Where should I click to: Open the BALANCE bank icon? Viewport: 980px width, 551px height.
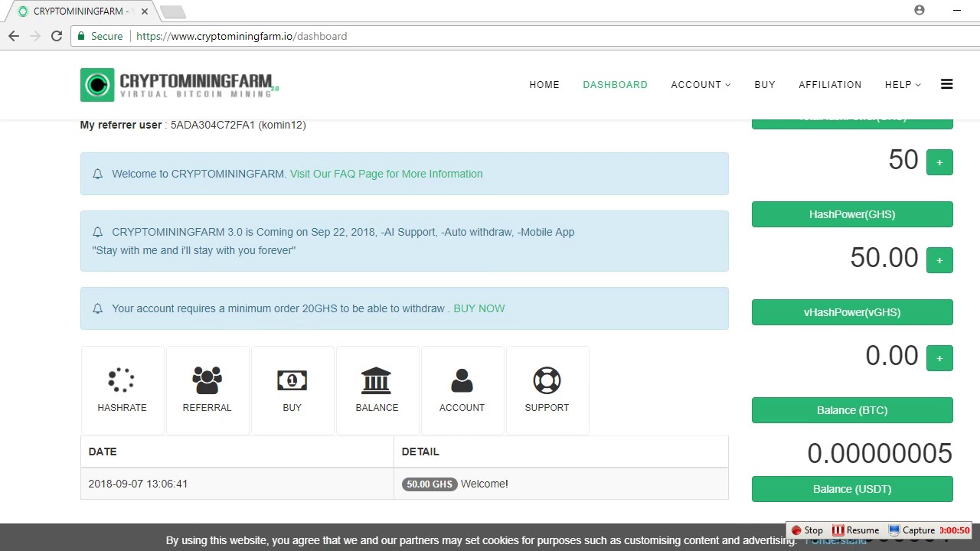377,380
